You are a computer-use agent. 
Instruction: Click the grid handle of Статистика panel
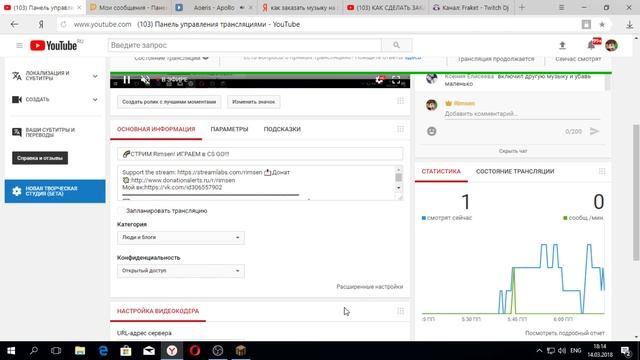(602, 171)
